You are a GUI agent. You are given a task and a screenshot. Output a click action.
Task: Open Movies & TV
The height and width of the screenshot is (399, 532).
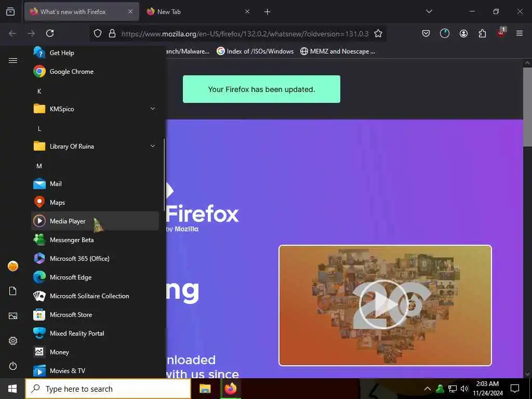tap(95, 370)
